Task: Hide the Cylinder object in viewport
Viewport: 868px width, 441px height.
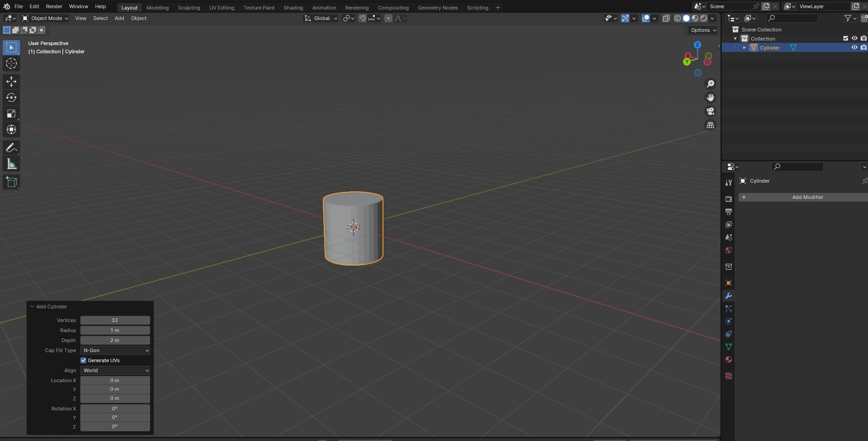Action: (855, 47)
